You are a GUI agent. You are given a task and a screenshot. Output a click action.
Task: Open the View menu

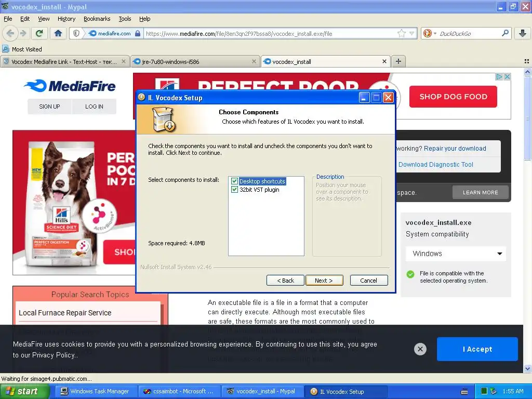[x=44, y=19]
